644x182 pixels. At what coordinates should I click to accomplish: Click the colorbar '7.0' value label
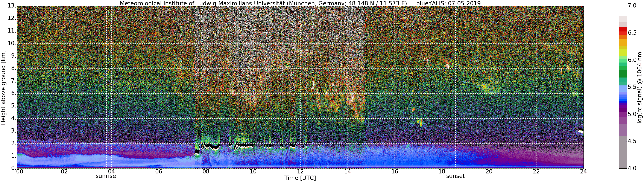632,6
